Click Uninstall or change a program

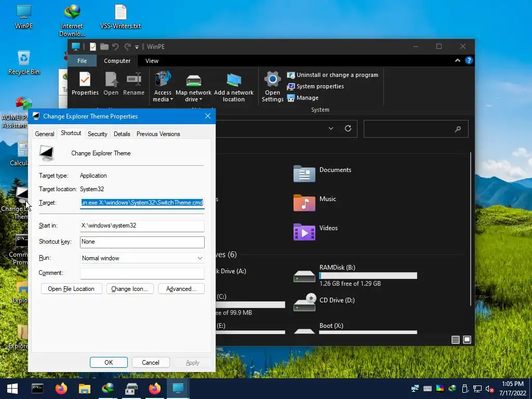point(332,75)
